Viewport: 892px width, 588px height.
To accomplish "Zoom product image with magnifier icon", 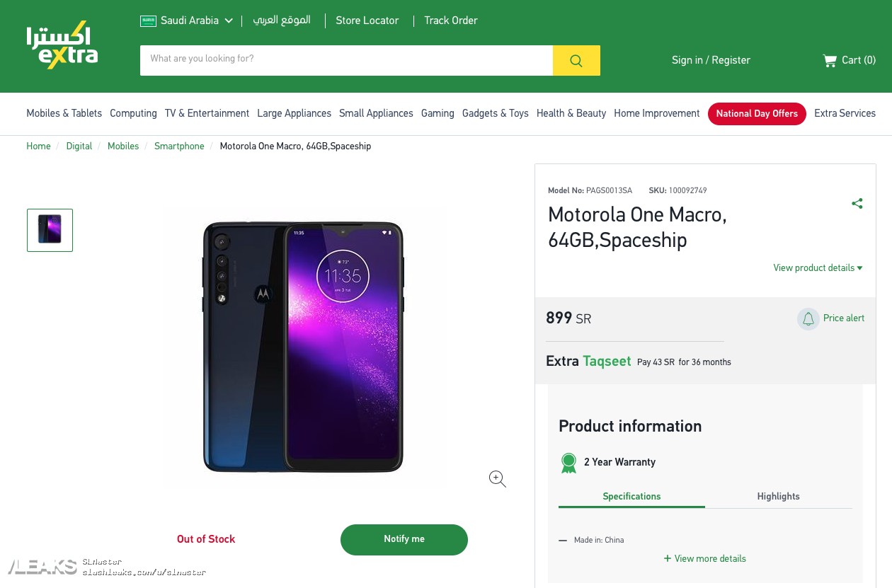I will tap(498, 479).
